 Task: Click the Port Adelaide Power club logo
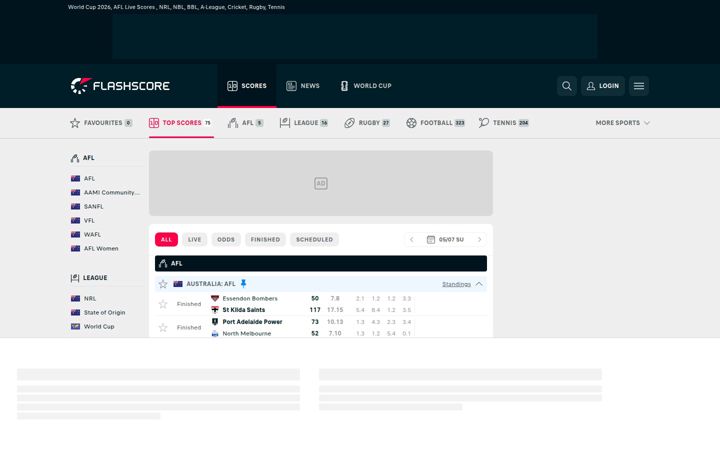click(214, 322)
